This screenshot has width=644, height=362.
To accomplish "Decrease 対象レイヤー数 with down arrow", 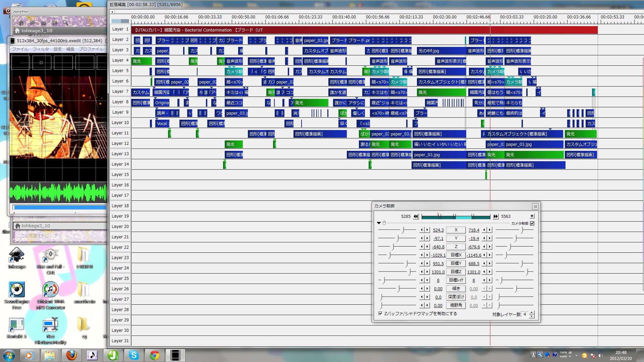I will pyautogui.click(x=532, y=316).
